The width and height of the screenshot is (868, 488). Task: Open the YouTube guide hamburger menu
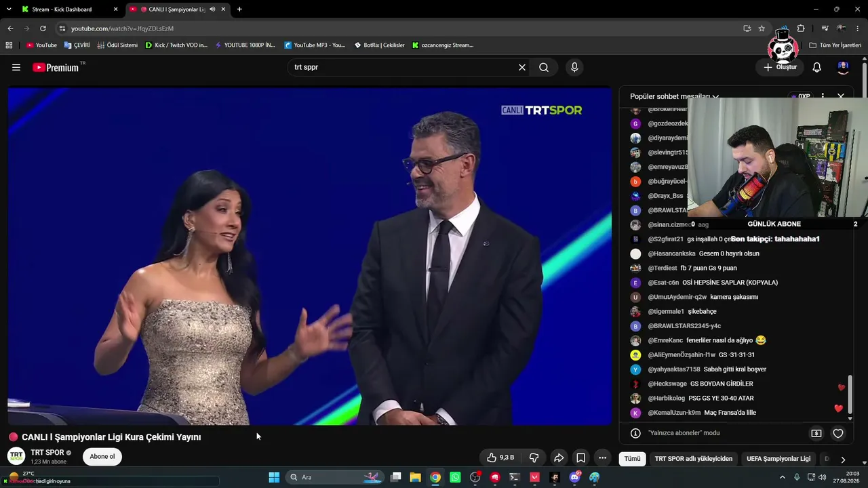coord(16,67)
